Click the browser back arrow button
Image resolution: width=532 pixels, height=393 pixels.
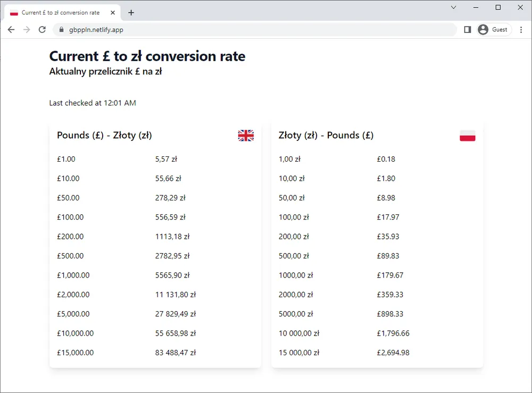pyautogui.click(x=11, y=30)
